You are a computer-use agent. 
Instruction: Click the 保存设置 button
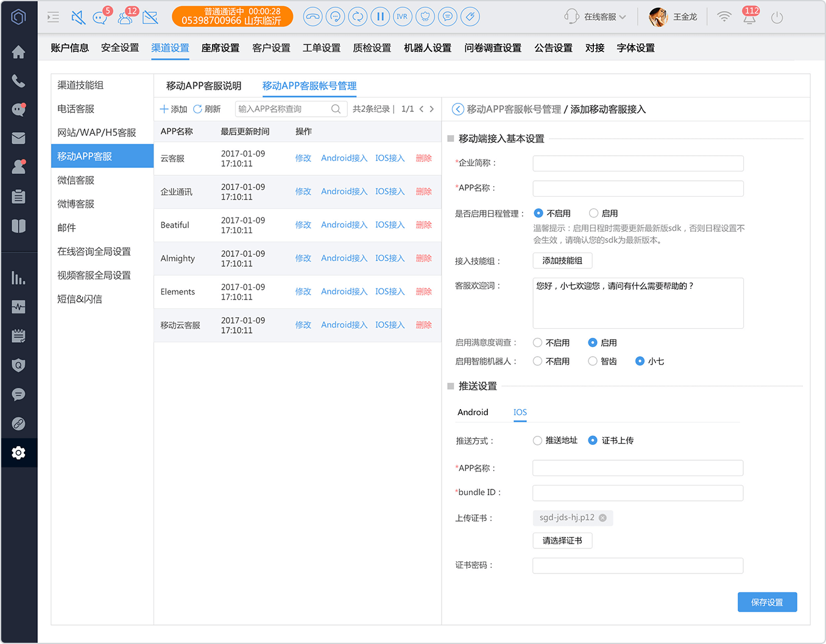[x=767, y=602]
